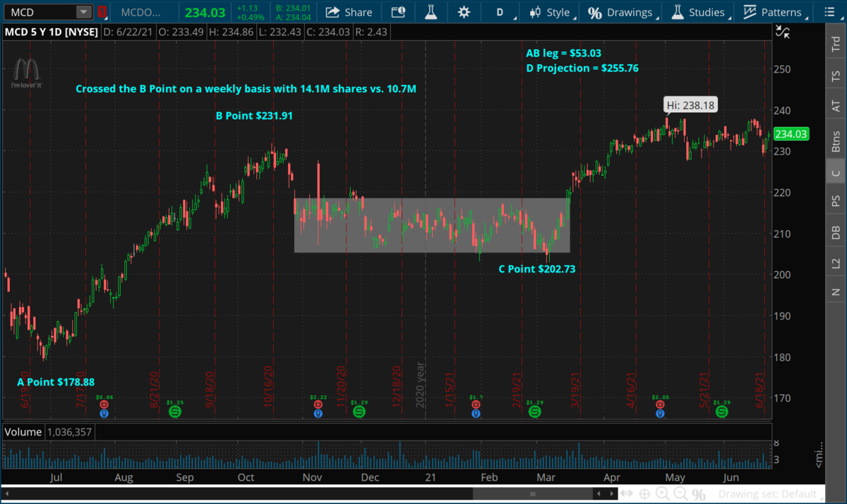This screenshot has height=504, width=847.
Task: Select the 'AB leg = $53.03' annotation
Action: 563,54
